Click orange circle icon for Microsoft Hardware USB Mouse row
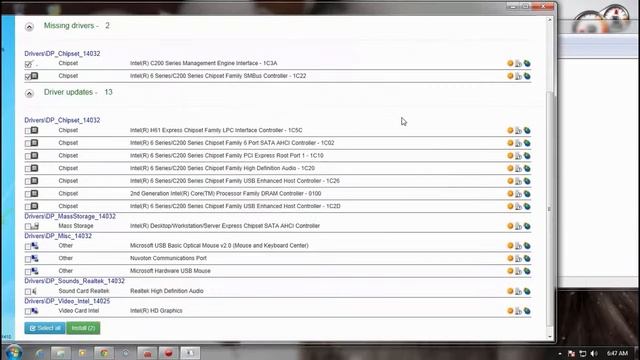The height and width of the screenshot is (360, 640). click(510, 271)
